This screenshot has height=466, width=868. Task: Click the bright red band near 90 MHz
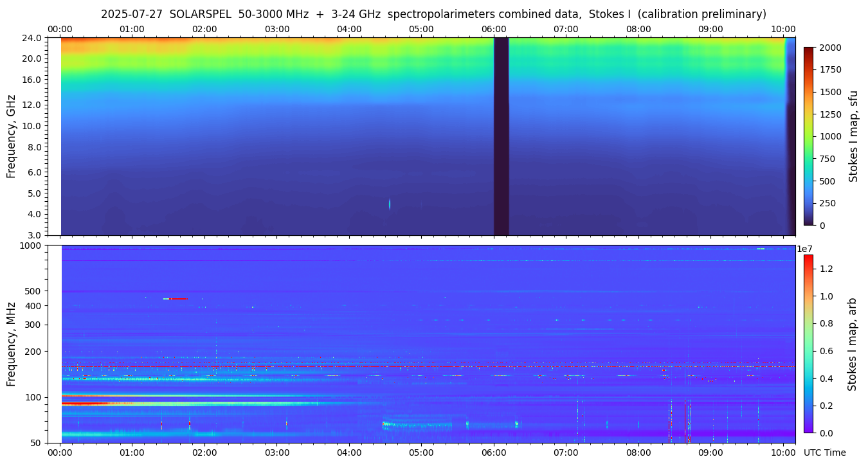(x=87, y=404)
